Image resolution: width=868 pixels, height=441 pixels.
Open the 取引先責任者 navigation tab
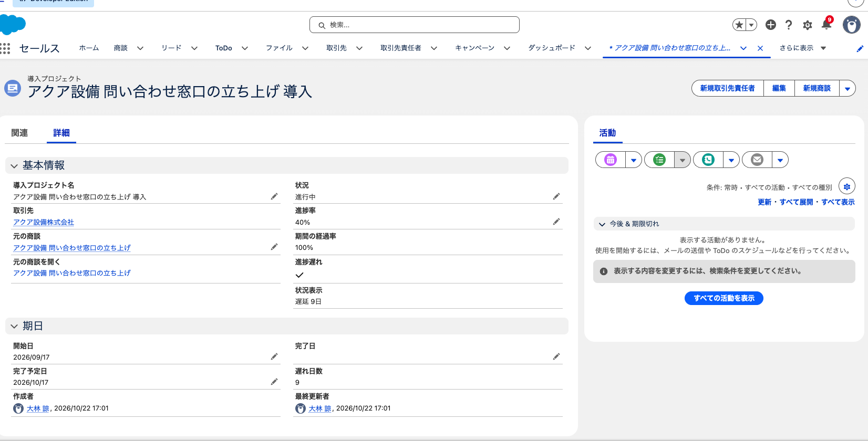[x=401, y=48]
